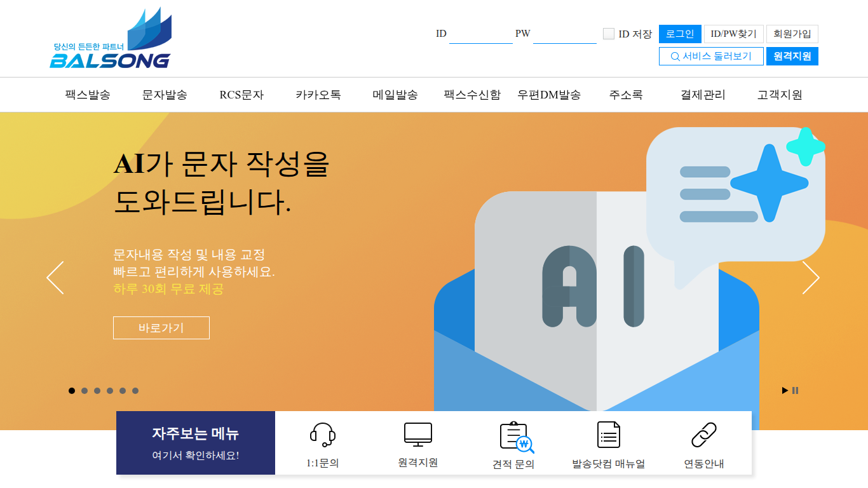The image size is (868, 488).
Task: Open the 1:1문의 headset icon
Action: [x=323, y=435]
